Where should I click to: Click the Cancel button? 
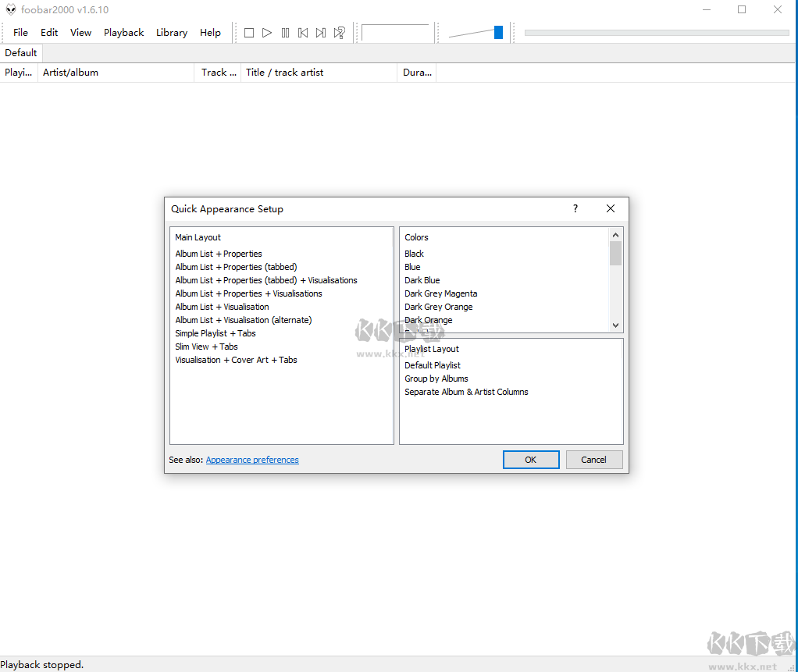tap(594, 460)
